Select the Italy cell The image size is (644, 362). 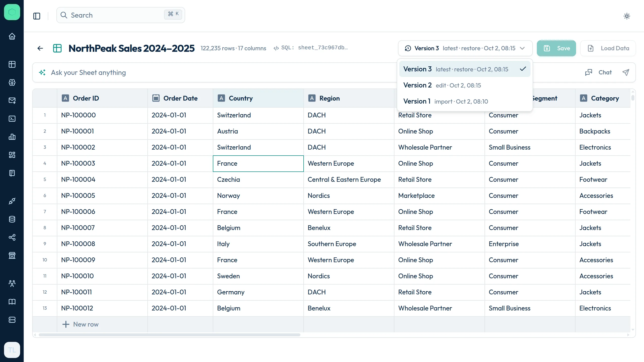(258, 244)
